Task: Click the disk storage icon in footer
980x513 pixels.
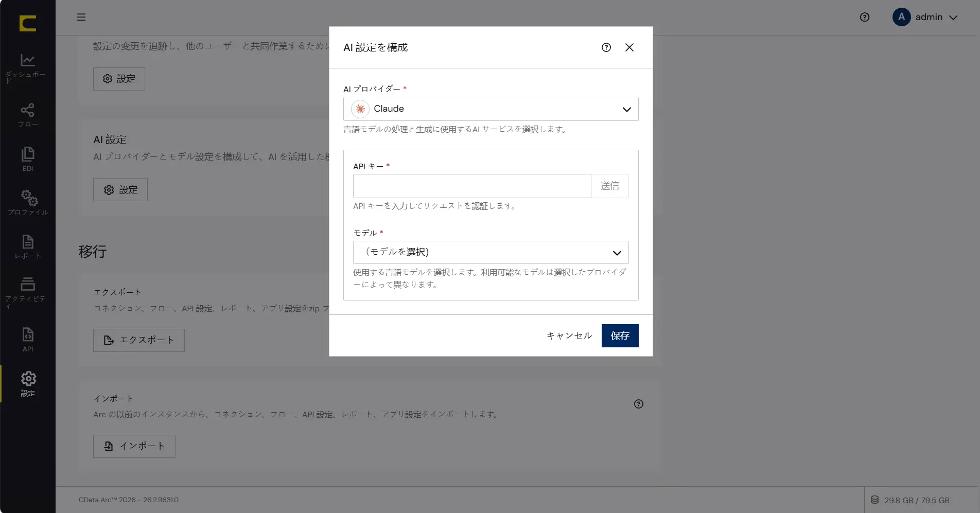Action: coord(874,500)
